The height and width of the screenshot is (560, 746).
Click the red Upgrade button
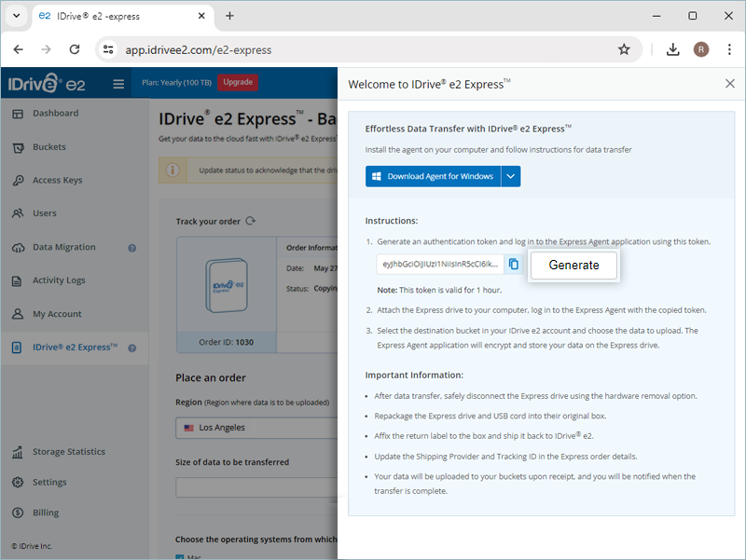coord(238,82)
